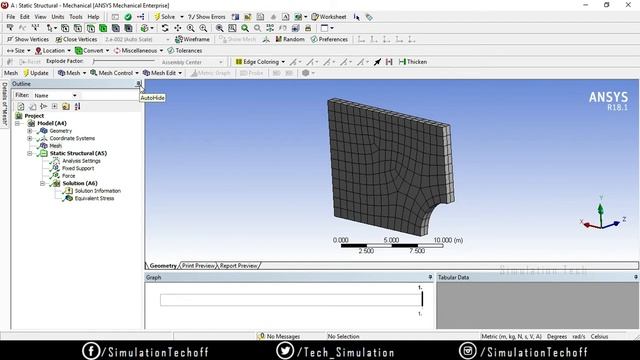
Task: Select Equivalent Stress in the tree
Action: 94,198
